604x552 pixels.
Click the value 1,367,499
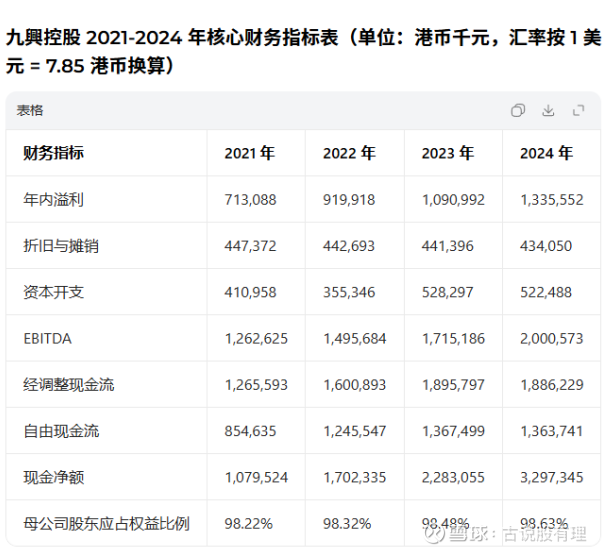coord(453,431)
